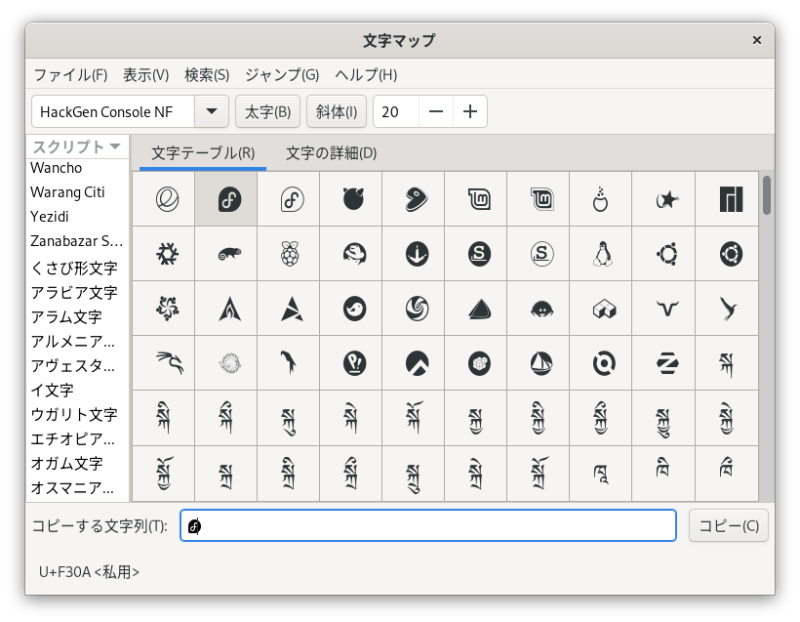Select the elementary OS logo glyph

click(166, 199)
